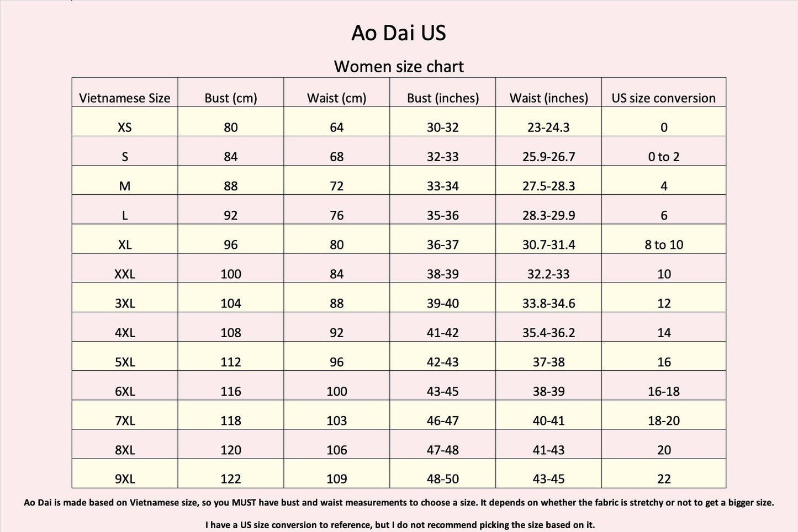
Task: Click the US size conversion header
Action: pyautogui.click(x=663, y=98)
